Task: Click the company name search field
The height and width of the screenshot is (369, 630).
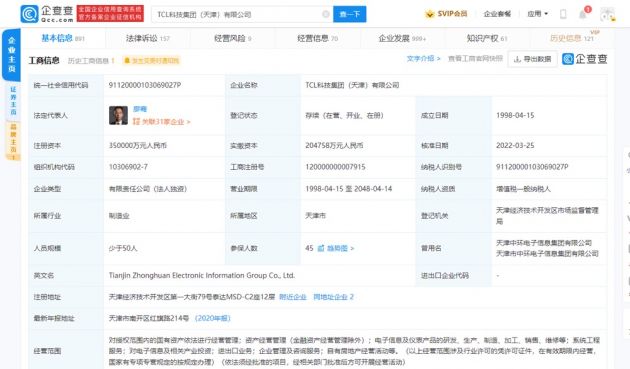Action: (x=237, y=14)
